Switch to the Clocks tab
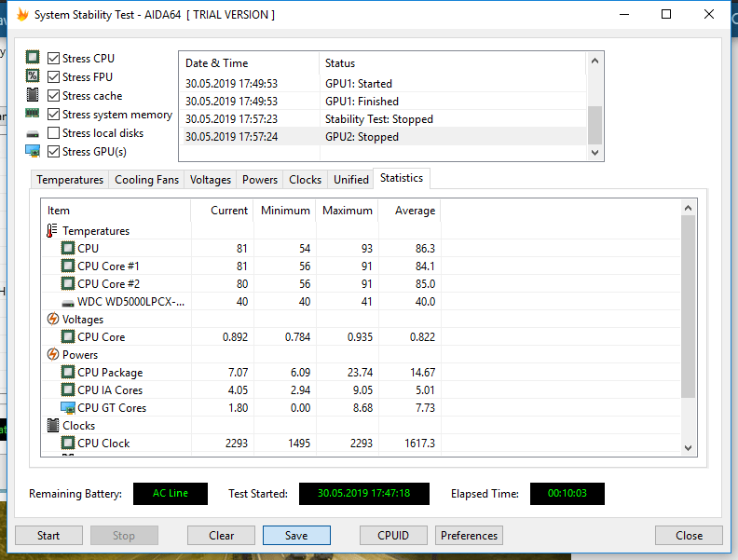 (305, 180)
